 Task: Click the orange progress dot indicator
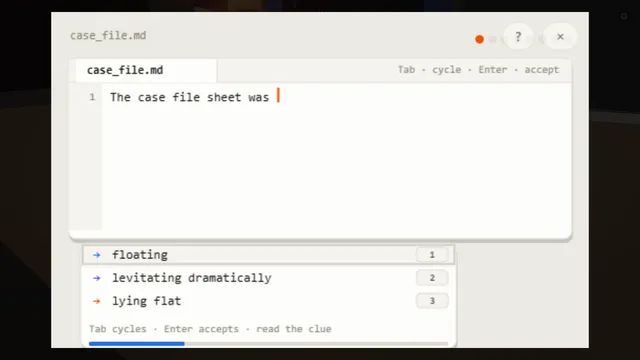click(480, 39)
